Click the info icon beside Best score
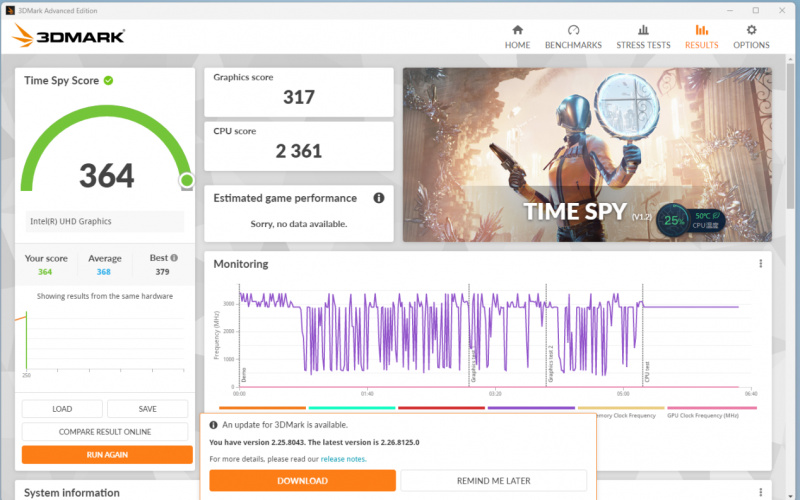800x500 pixels. (174, 258)
